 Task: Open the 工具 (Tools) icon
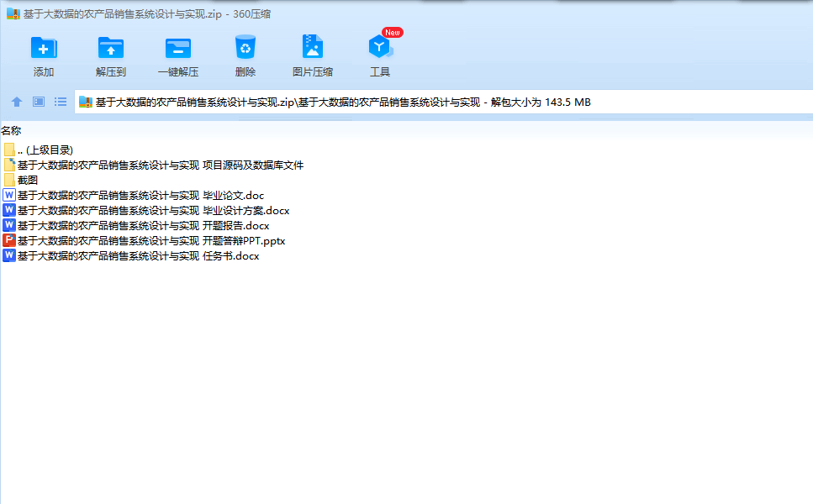[380, 47]
